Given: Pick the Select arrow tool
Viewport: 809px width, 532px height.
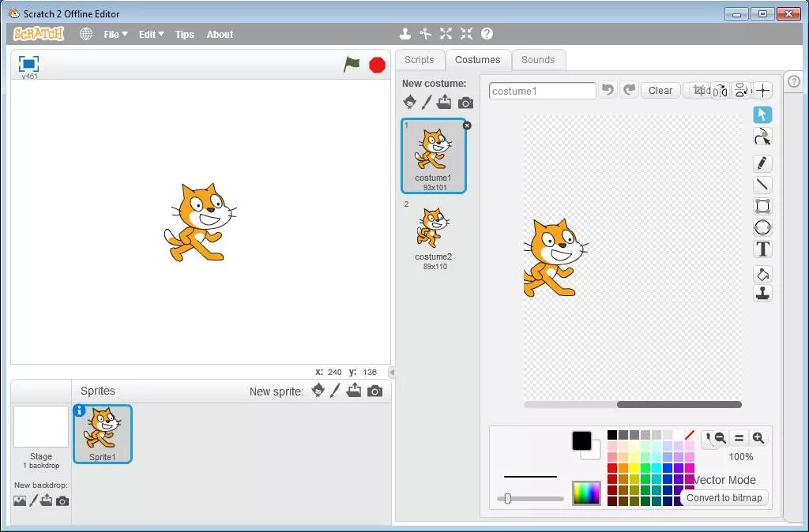Looking at the screenshot, I should pyautogui.click(x=762, y=114).
